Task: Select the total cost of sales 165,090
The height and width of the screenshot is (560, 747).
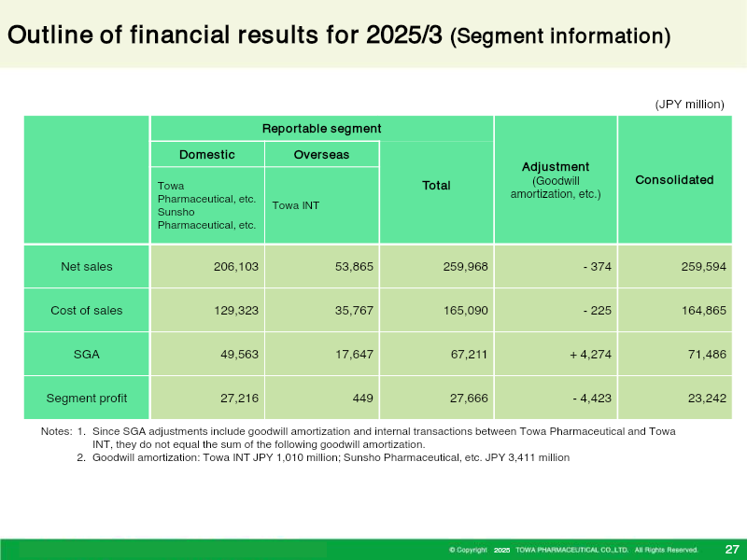Action: click(x=465, y=311)
